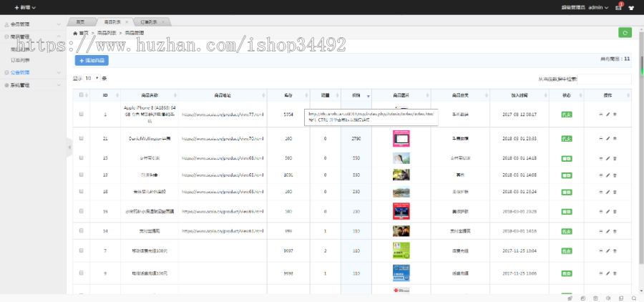Click the green refresh icon button
Image resolution: width=644 pixels, height=302 pixels.
click(x=625, y=33)
